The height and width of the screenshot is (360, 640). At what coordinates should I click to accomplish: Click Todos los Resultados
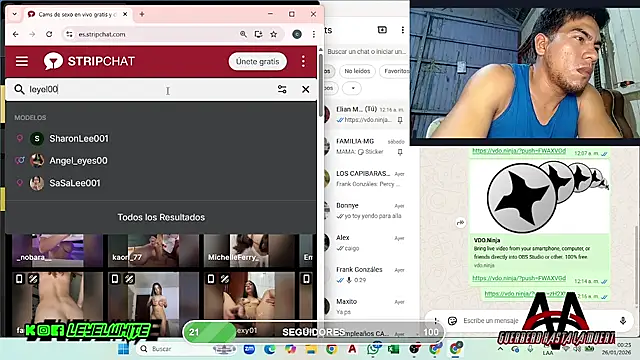pos(161,217)
